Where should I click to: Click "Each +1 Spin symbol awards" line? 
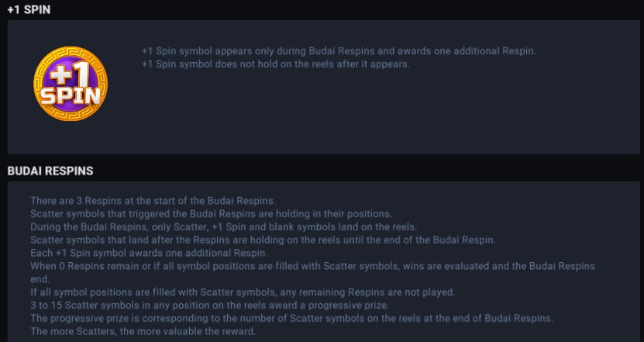(x=149, y=254)
